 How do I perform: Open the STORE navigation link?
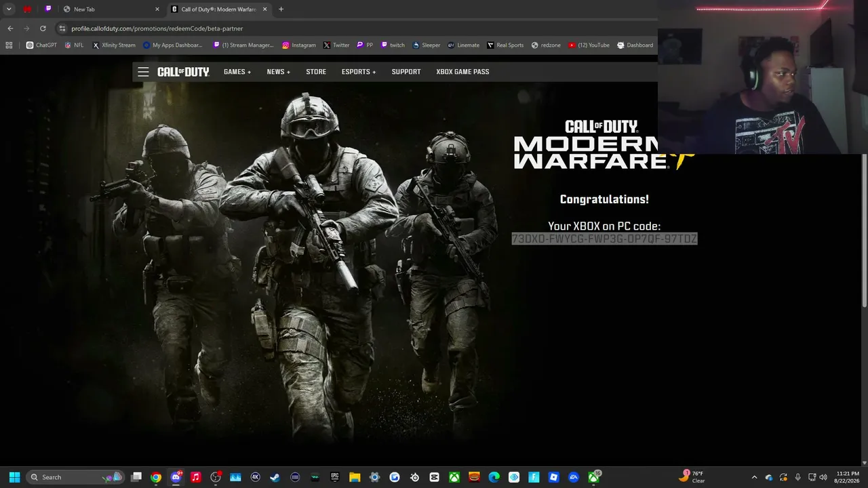(x=316, y=72)
